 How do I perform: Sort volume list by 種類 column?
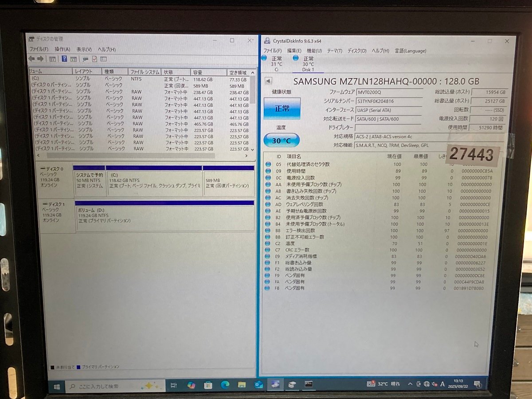[x=115, y=71]
